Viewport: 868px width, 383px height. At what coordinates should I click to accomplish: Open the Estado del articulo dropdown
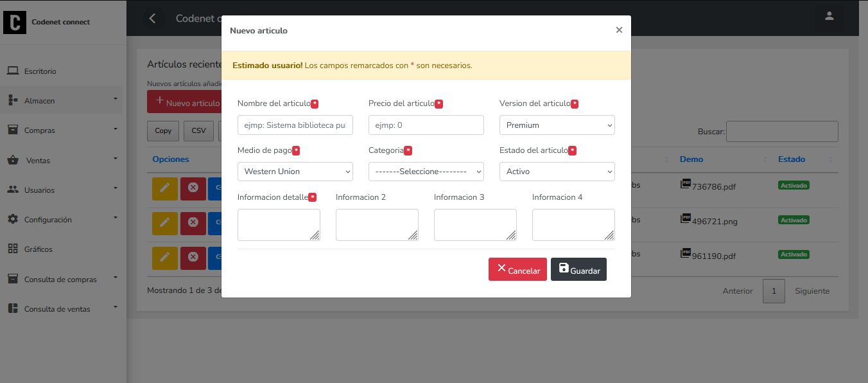tap(557, 172)
